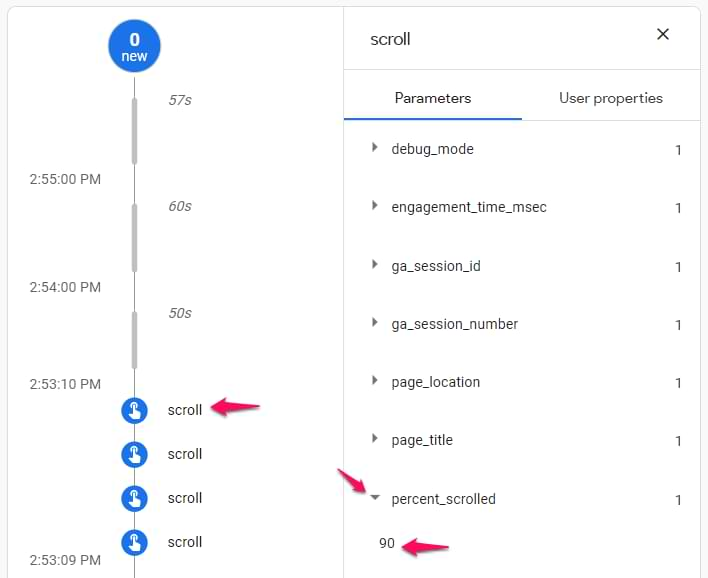
Task: Close the scroll event details panel
Action: point(662,35)
